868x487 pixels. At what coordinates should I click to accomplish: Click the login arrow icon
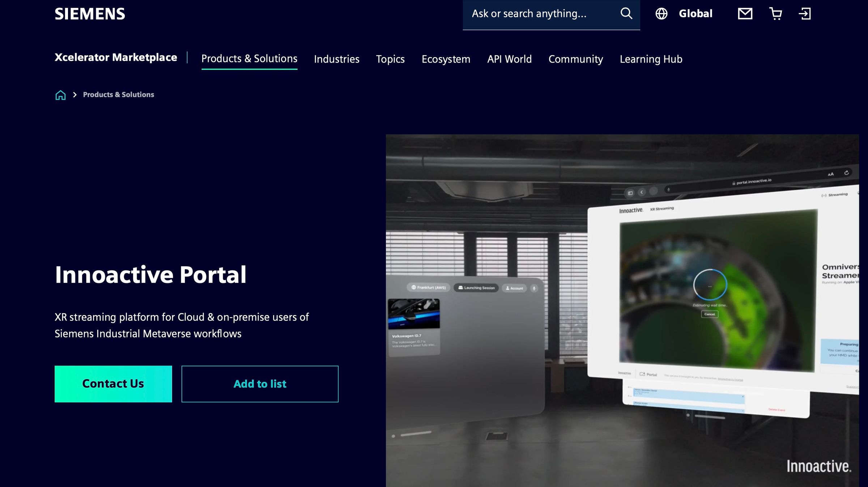[805, 14]
